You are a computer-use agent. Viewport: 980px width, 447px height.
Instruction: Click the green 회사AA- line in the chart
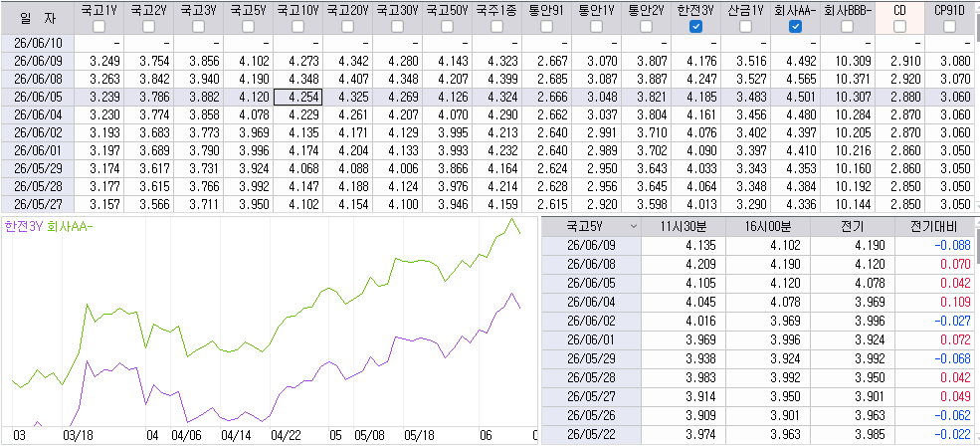point(328,289)
